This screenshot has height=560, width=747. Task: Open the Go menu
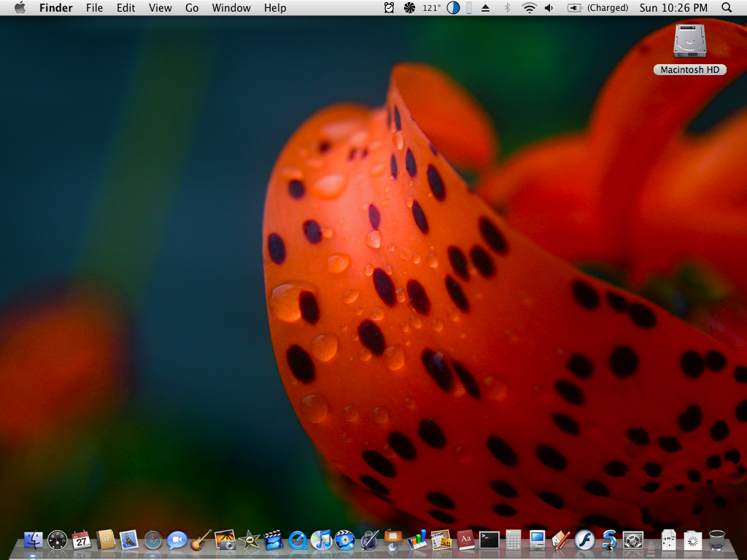(x=192, y=7)
